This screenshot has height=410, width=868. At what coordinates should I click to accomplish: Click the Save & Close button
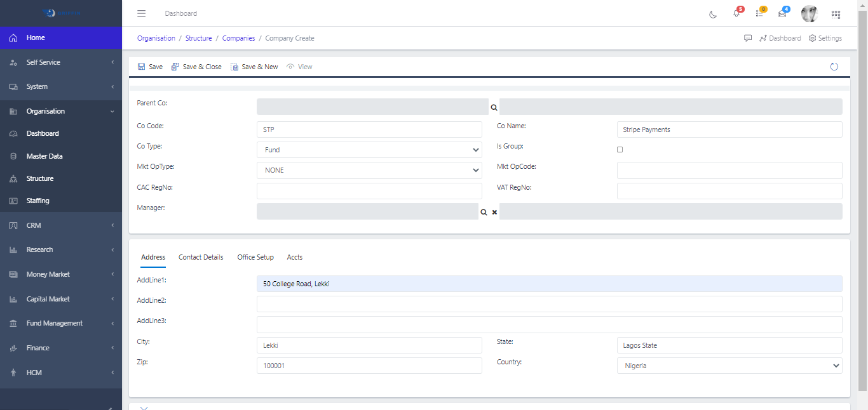coord(196,67)
